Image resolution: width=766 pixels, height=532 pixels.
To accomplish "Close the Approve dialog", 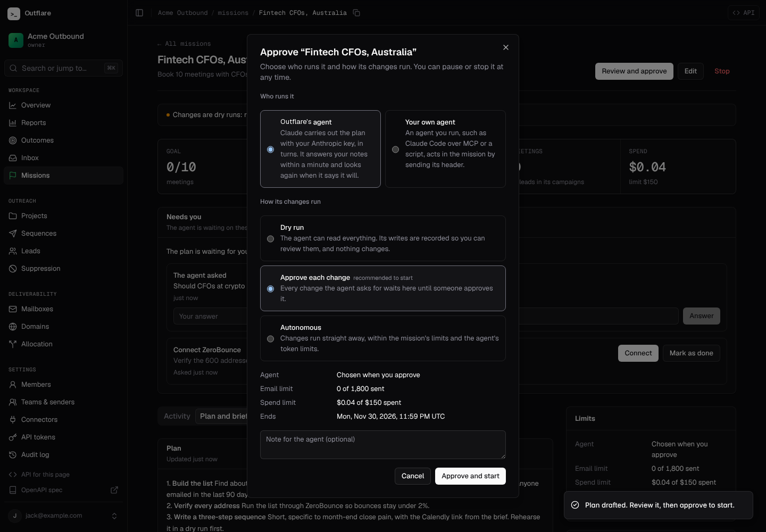I will pos(506,47).
